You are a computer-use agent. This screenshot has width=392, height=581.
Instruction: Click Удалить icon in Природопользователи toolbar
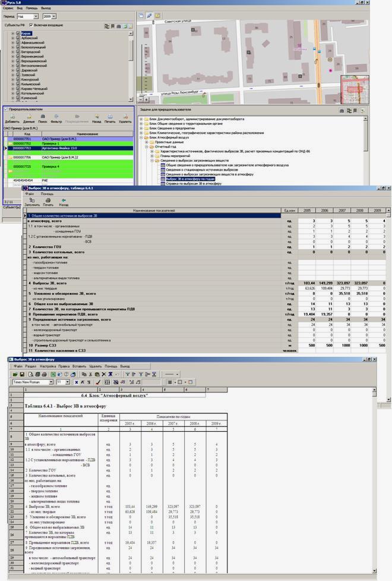125,118
